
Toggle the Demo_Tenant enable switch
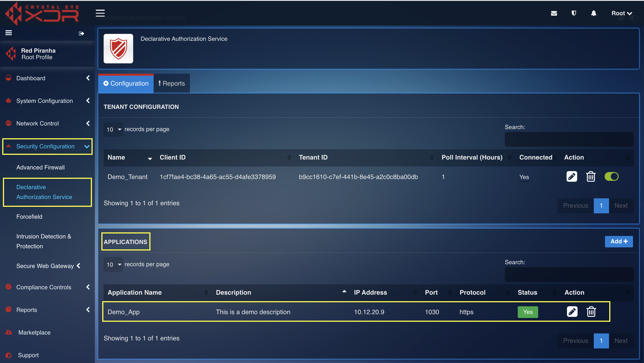point(611,176)
